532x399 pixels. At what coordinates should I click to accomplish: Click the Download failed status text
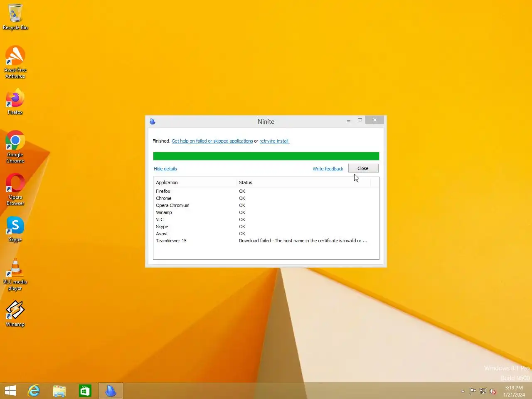(x=303, y=241)
